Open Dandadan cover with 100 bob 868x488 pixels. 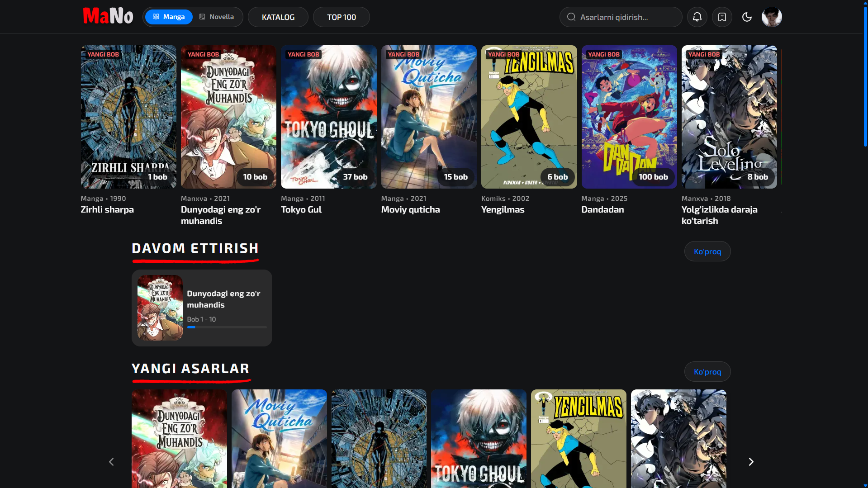coord(629,117)
